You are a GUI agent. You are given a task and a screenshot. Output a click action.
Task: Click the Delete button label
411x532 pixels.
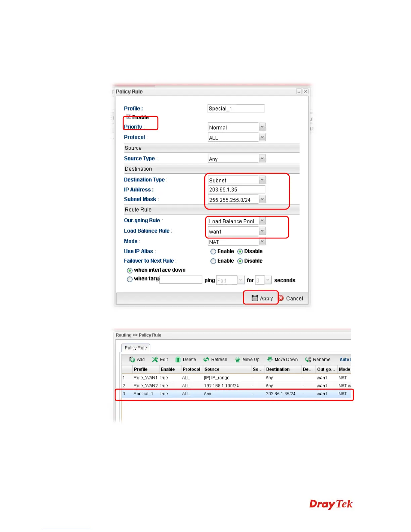(x=189, y=359)
